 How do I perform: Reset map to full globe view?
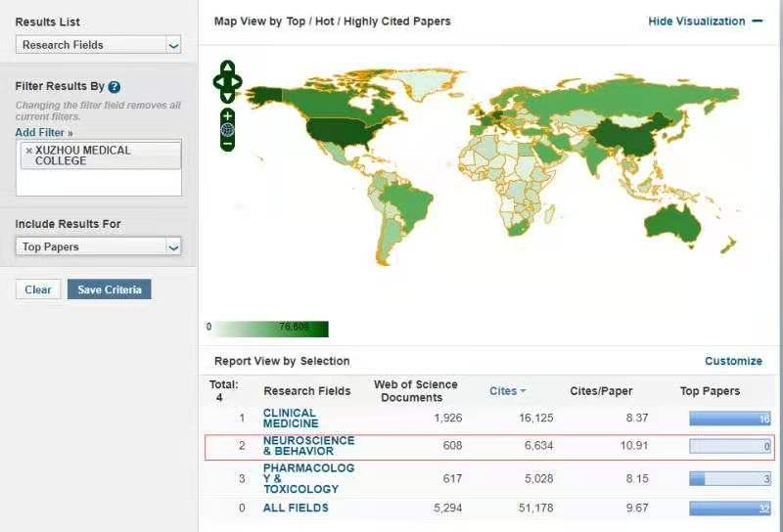pos(227,130)
